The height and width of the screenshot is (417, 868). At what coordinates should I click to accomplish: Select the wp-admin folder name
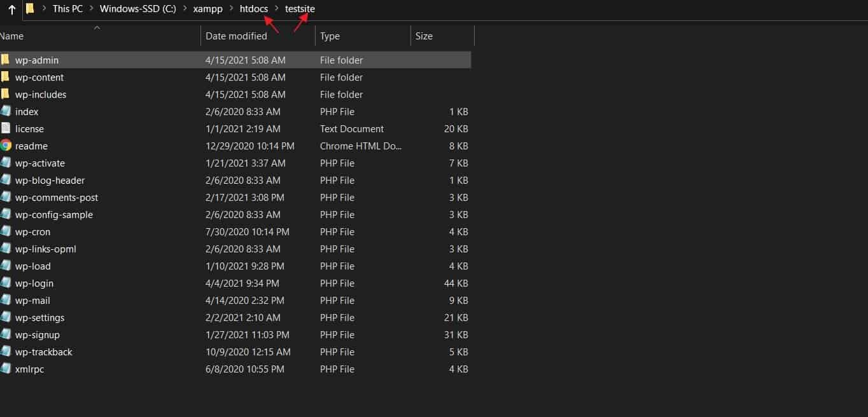click(x=37, y=60)
